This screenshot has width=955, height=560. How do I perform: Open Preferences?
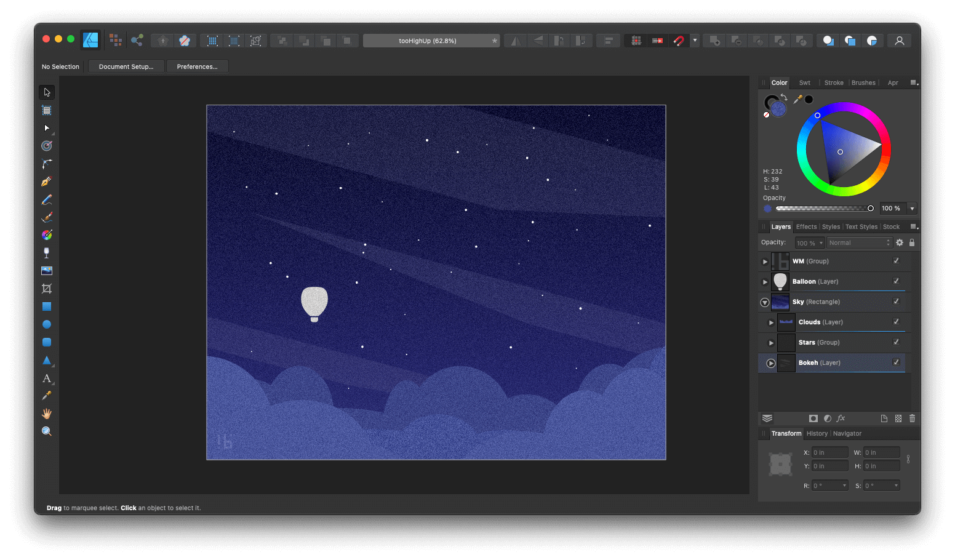coord(197,66)
